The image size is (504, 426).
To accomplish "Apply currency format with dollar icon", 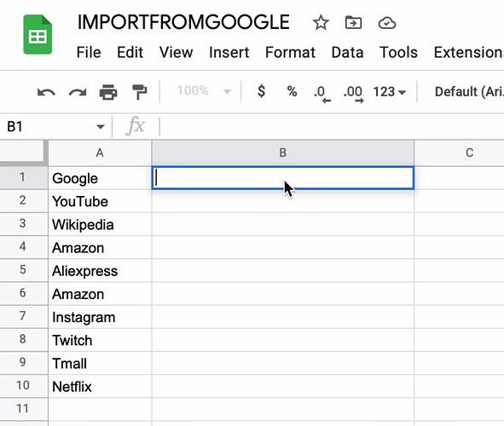I will [x=262, y=91].
